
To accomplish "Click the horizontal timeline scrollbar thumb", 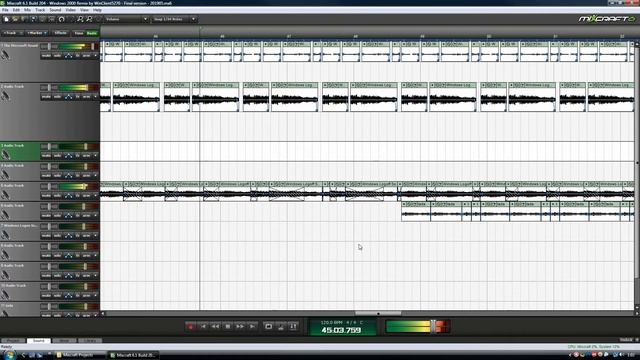I will [x=378, y=313].
